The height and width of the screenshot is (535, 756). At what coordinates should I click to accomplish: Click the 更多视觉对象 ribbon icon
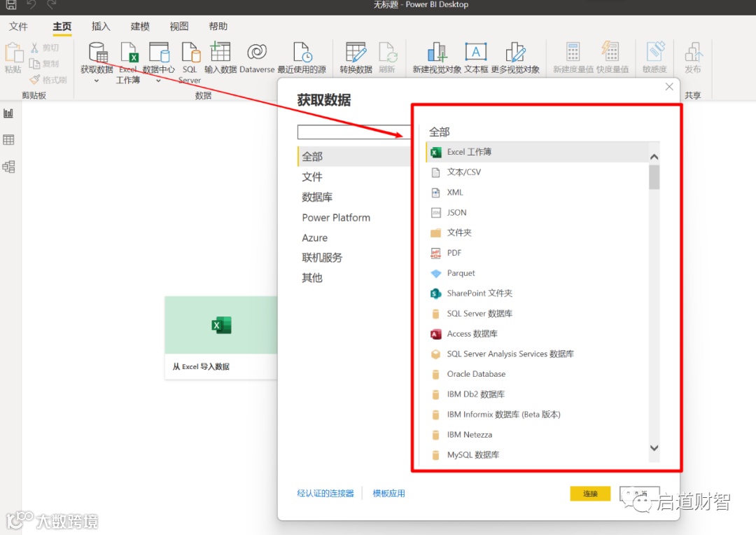coord(515,52)
